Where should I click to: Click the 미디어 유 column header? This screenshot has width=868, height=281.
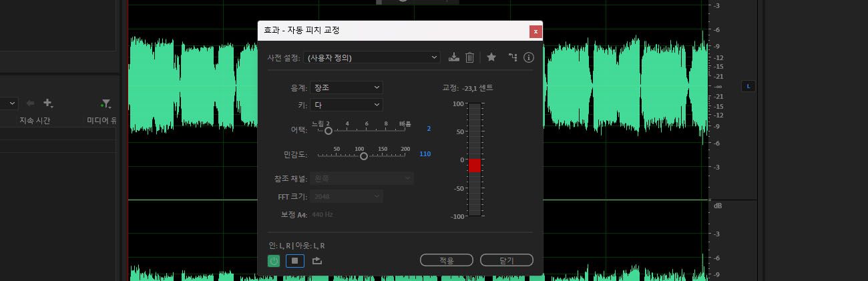click(x=101, y=121)
